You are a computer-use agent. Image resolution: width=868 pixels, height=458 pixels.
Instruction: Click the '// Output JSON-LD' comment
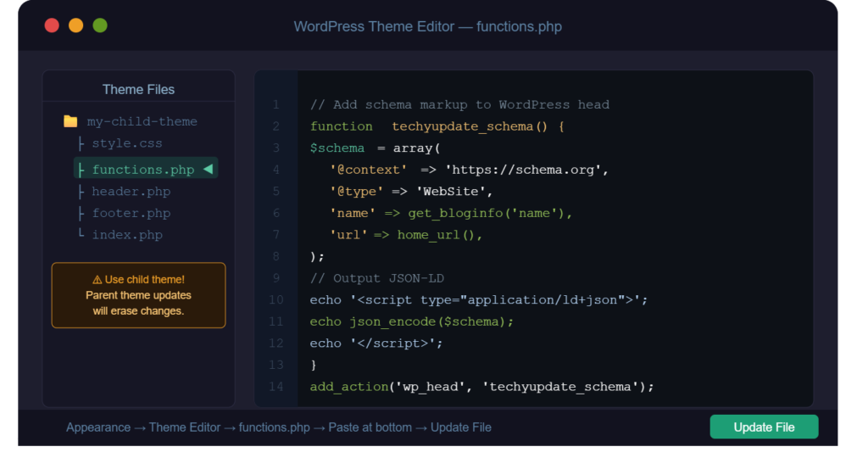pyautogui.click(x=377, y=278)
